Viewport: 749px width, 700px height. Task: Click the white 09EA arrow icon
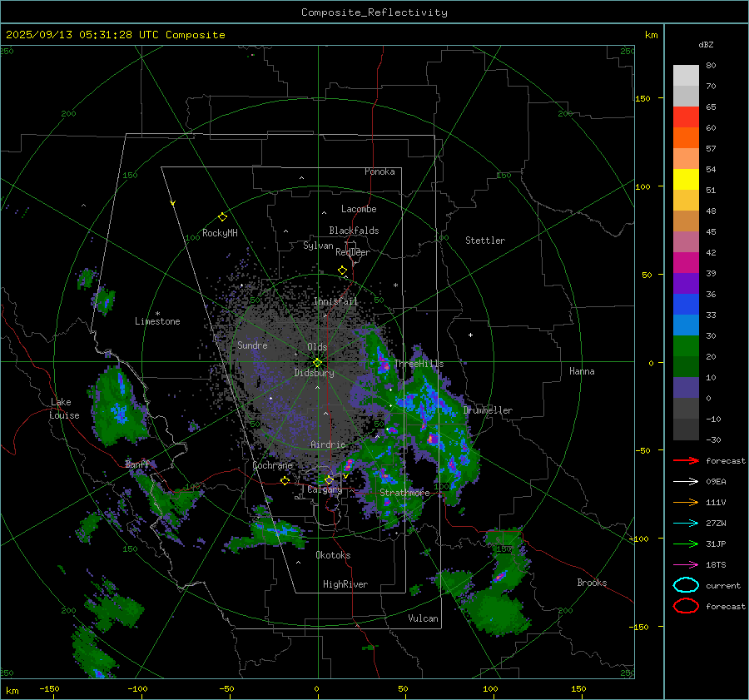pos(686,482)
